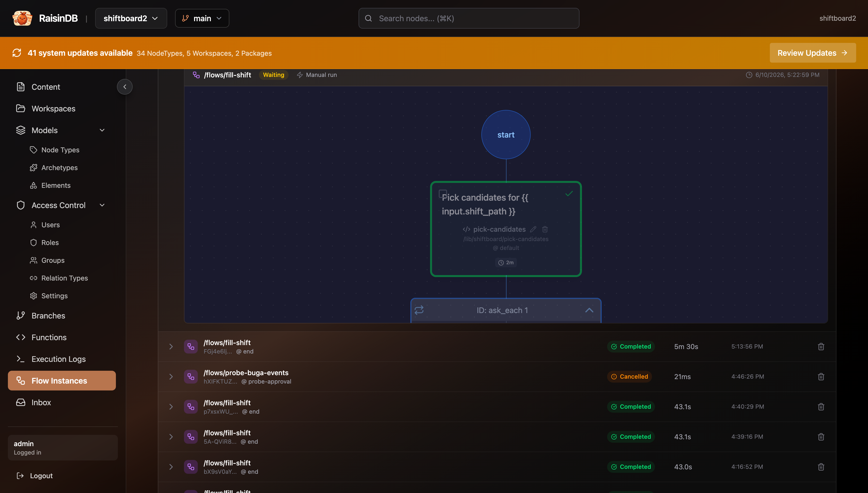The image size is (868, 493).
Task: Open Archetypes under Models
Action: point(59,168)
